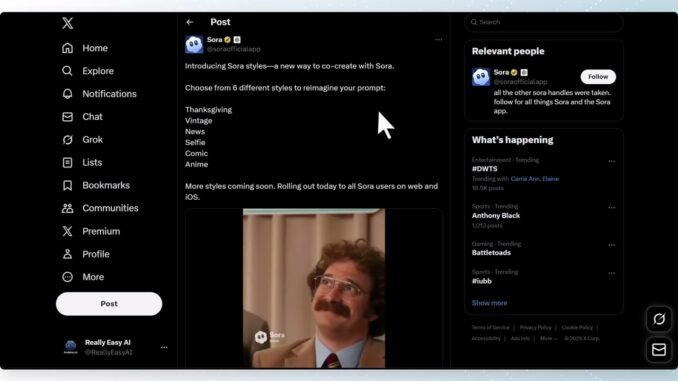The image size is (678, 381).
Task: Open Chat from the sidebar
Action: pos(82,117)
